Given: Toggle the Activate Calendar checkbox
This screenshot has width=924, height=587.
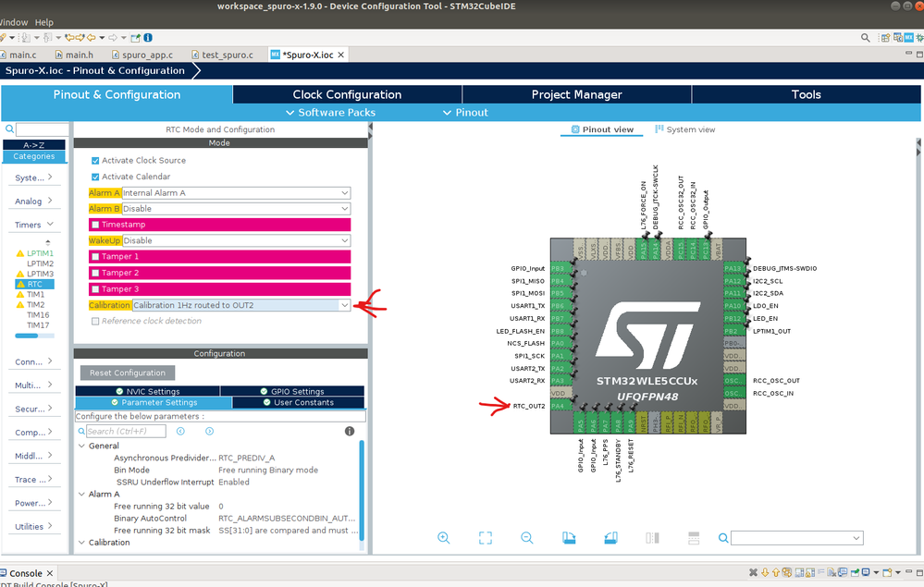Looking at the screenshot, I should pyautogui.click(x=95, y=177).
